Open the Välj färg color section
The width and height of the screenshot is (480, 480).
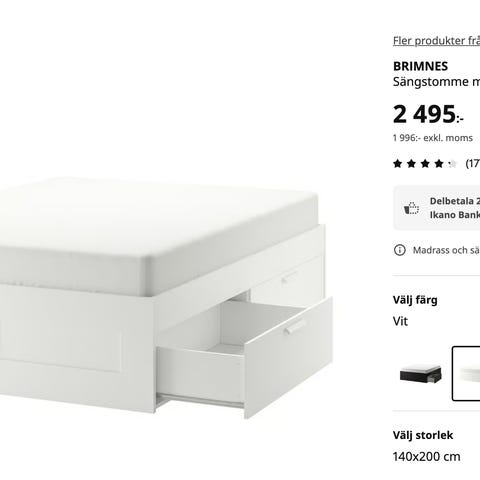(415, 300)
